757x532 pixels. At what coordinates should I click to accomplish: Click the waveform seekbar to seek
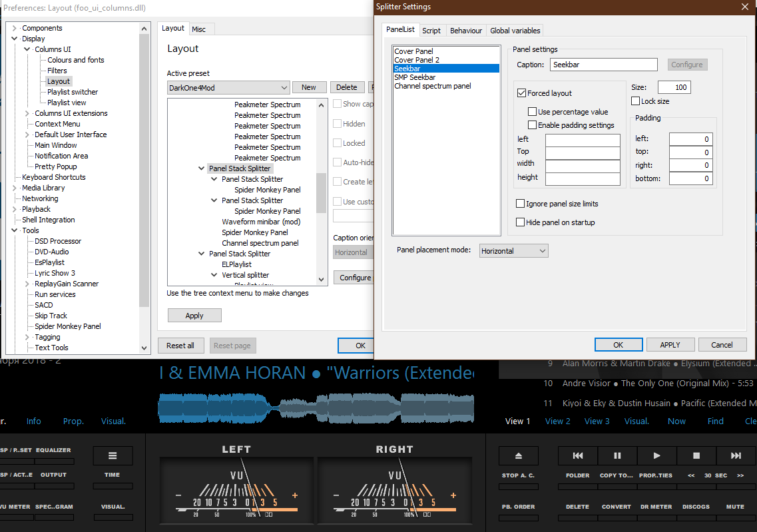click(x=316, y=407)
